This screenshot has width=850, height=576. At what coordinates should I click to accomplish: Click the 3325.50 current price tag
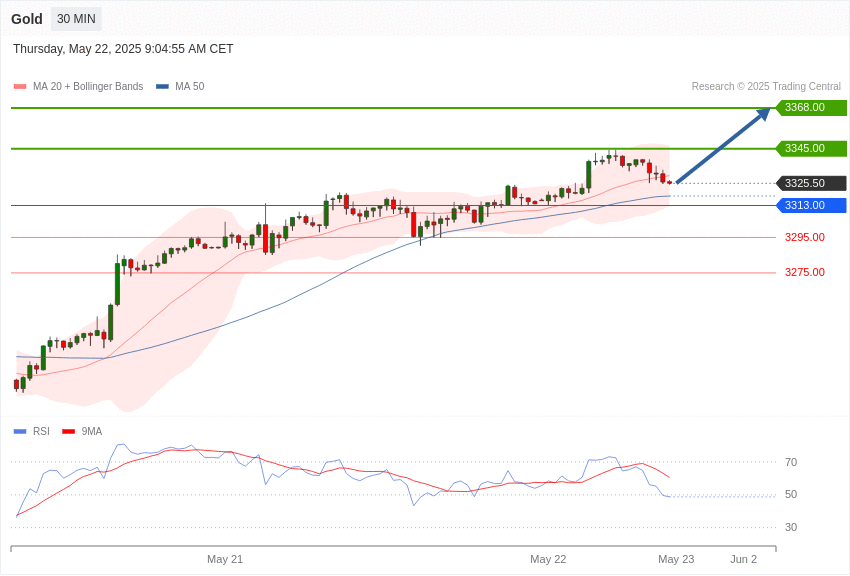click(811, 183)
